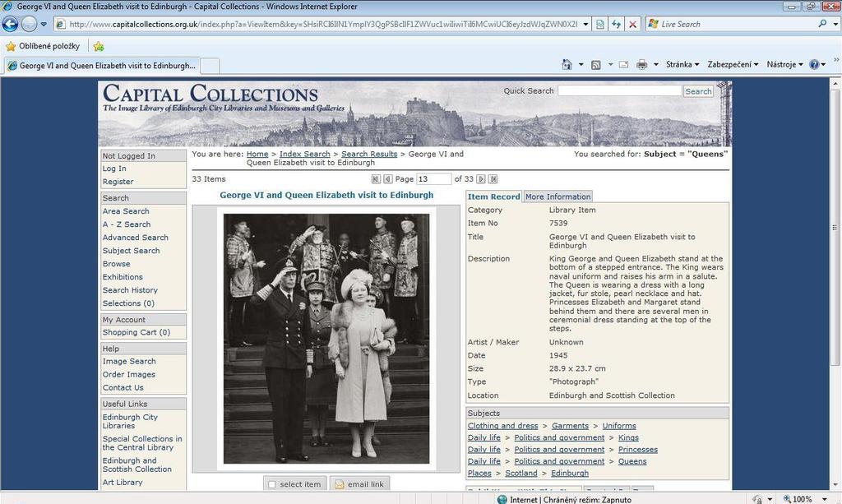Refresh the page with the Refresh icon
Viewport: 842px width, 504px height.
tap(617, 24)
